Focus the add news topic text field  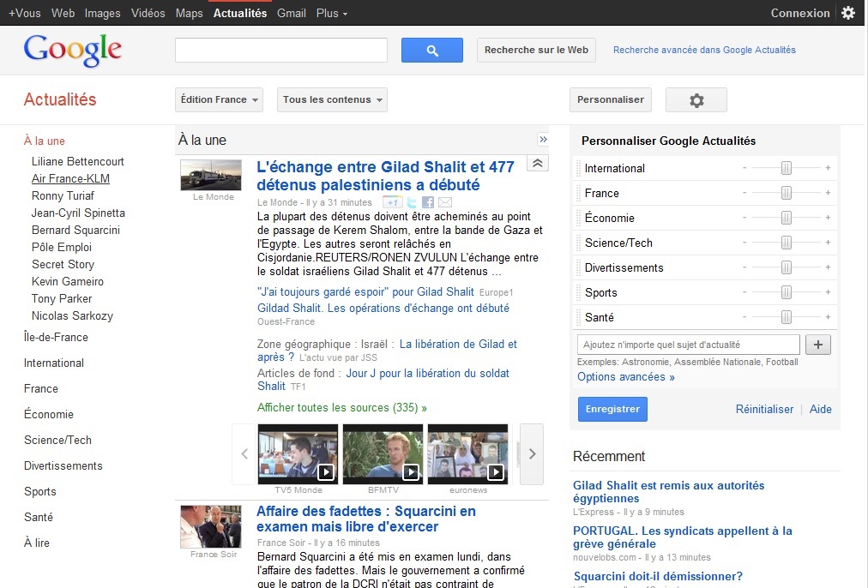tap(689, 345)
